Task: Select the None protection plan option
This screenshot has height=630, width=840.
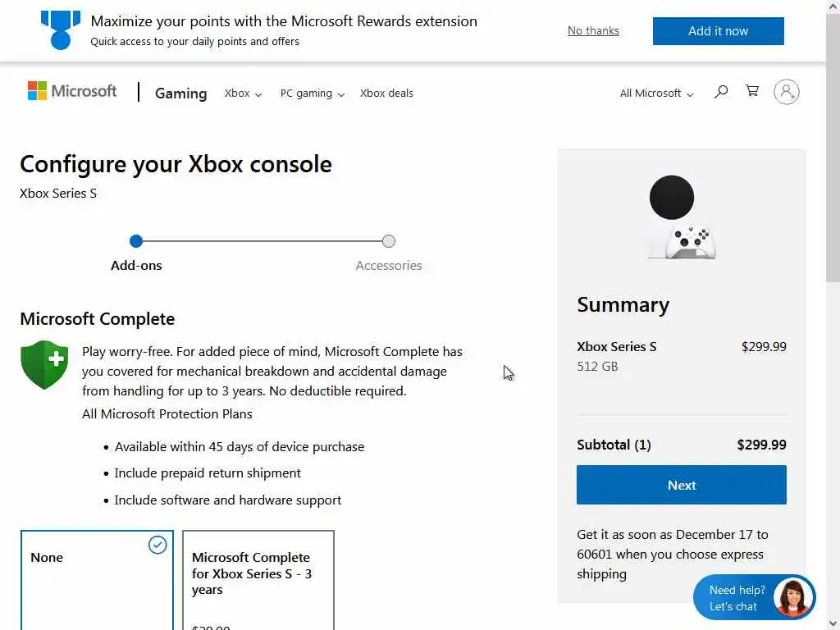Action: [97, 578]
